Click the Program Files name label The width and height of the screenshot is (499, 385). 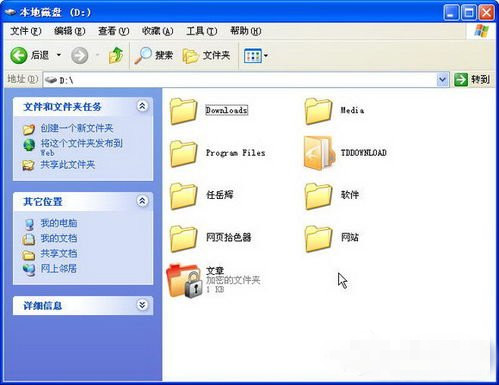236,153
